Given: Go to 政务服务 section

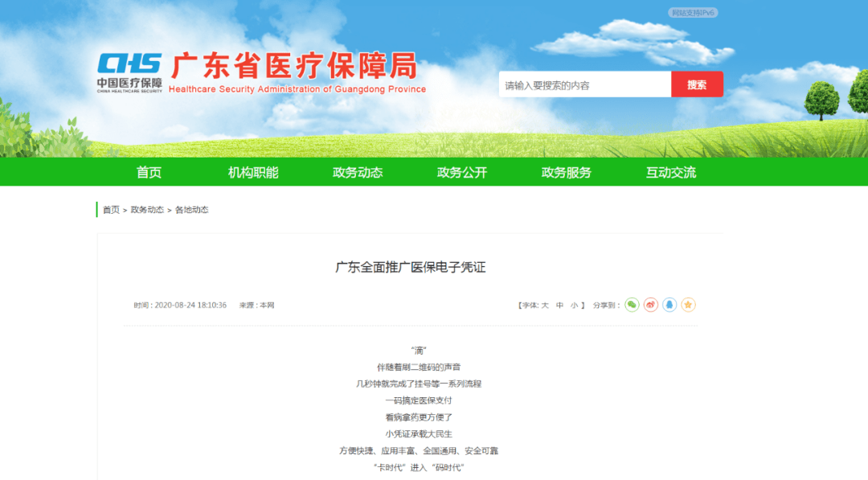Looking at the screenshot, I should click(x=567, y=172).
